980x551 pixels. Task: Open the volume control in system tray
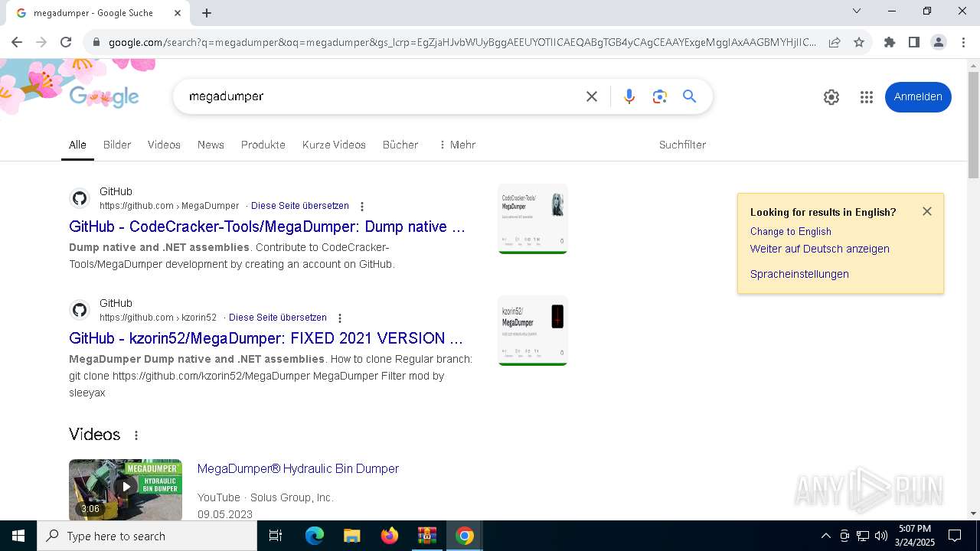coord(880,536)
